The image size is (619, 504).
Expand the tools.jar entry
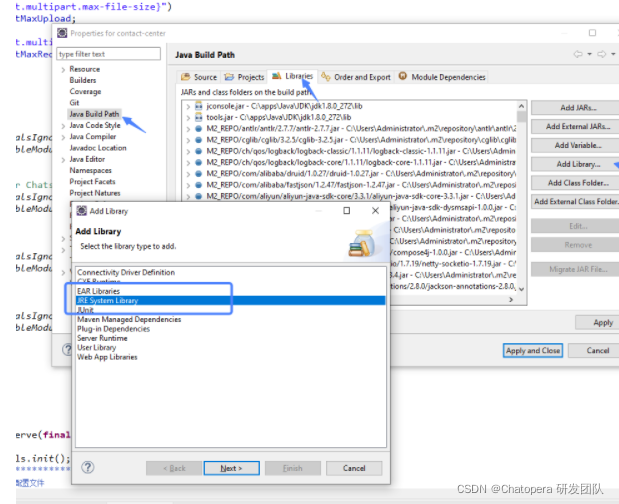click(x=188, y=118)
